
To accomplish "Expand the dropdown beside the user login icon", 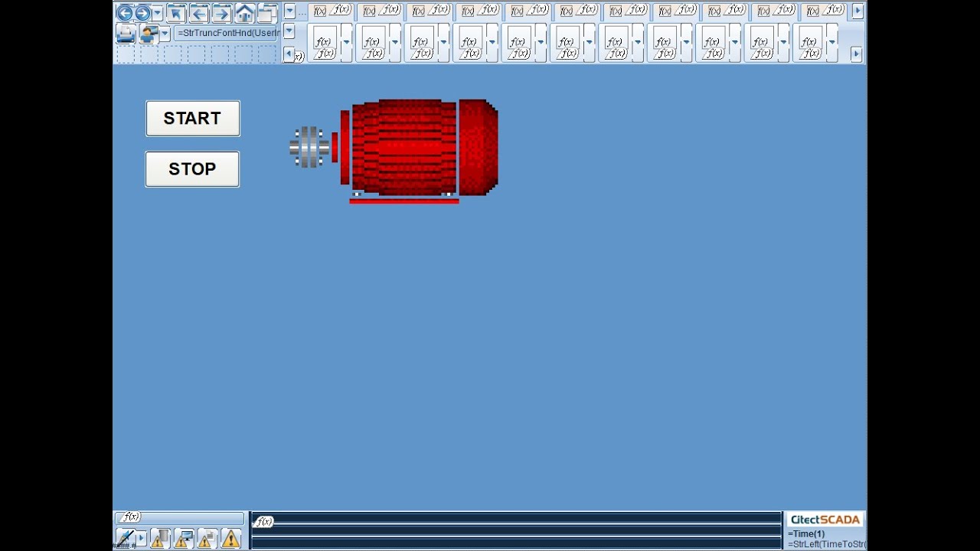I will 165,34.
